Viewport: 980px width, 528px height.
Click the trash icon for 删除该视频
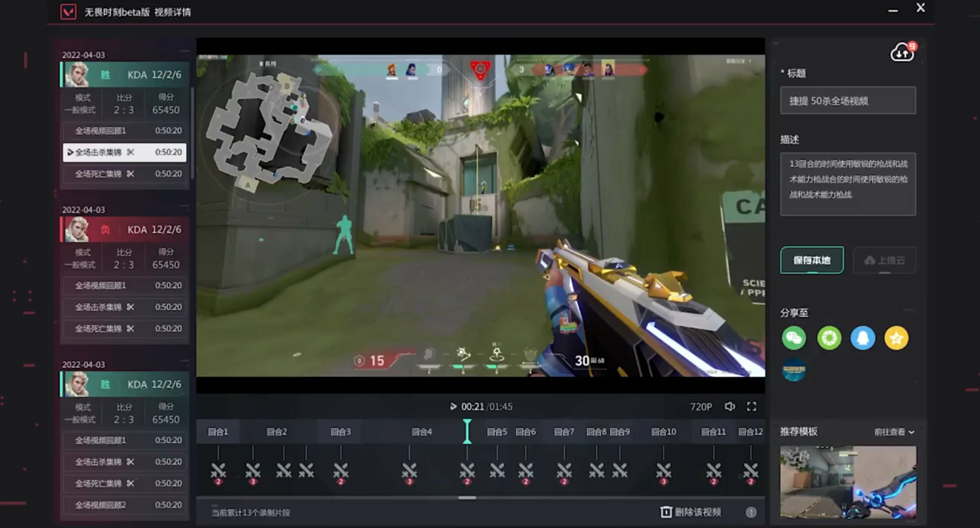pos(666,512)
